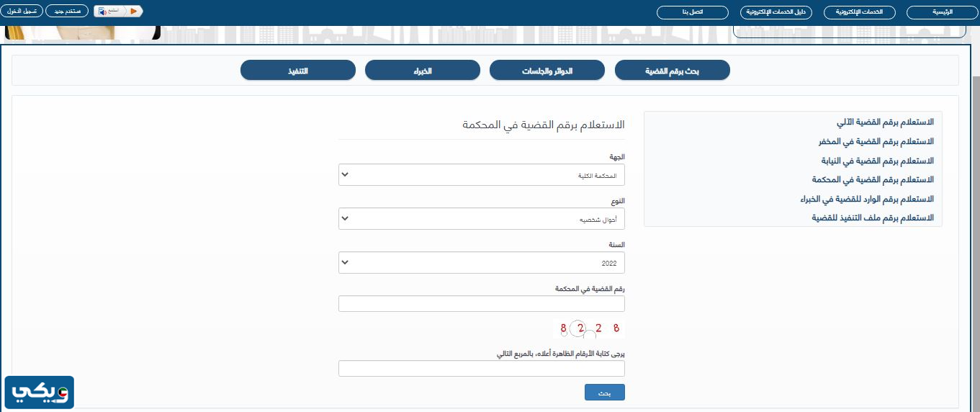
Task: Click the الرئيسية home menu button
Action: (942, 12)
